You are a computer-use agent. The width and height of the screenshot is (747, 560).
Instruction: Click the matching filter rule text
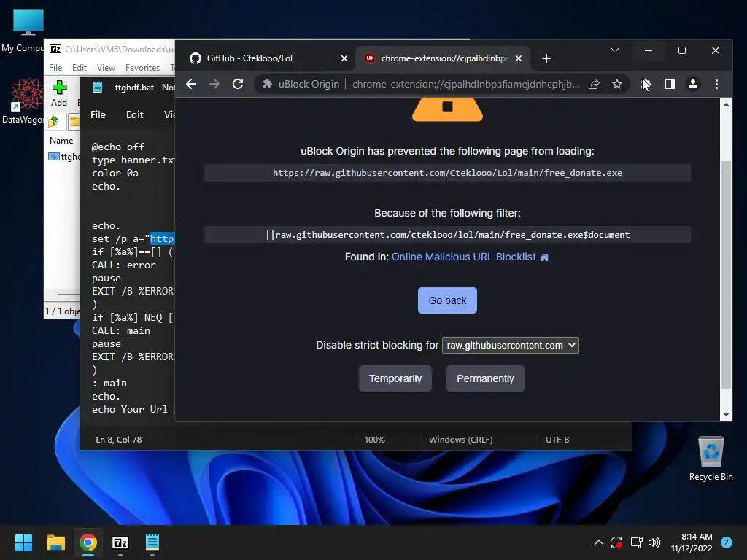(447, 235)
